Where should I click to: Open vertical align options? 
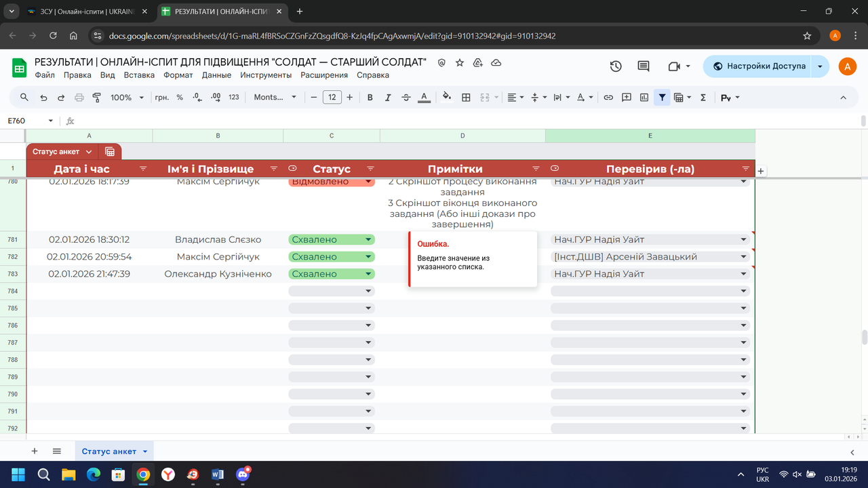pyautogui.click(x=538, y=98)
